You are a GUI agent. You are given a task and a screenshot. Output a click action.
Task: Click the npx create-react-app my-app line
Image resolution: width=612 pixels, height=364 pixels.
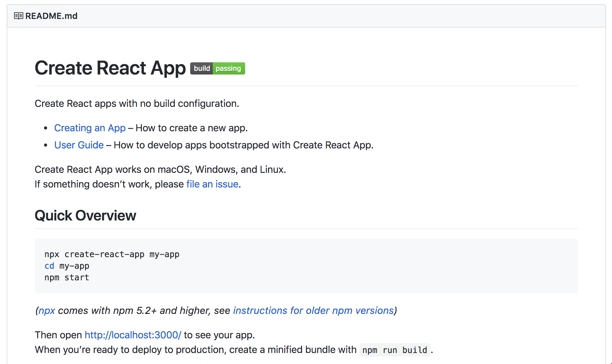point(112,254)
